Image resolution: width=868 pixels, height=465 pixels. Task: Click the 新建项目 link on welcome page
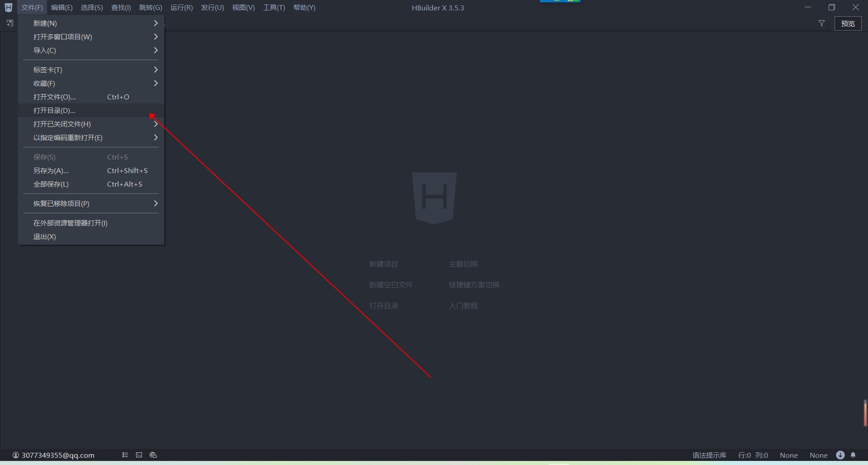coord(383,264)
